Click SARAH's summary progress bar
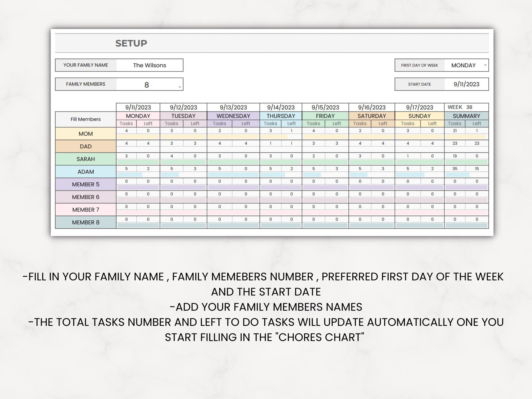The width and height of the screenshot is (532, 399). pyautogui.click(x=466, y=162)
